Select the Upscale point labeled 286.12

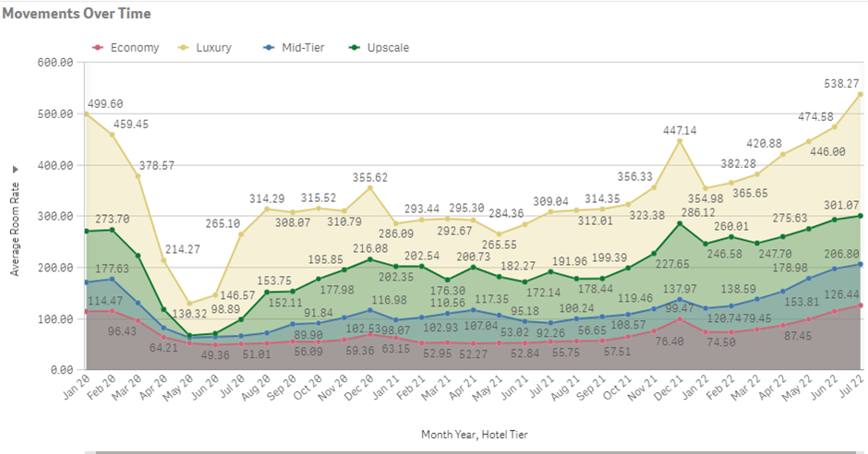click(680, 223)
